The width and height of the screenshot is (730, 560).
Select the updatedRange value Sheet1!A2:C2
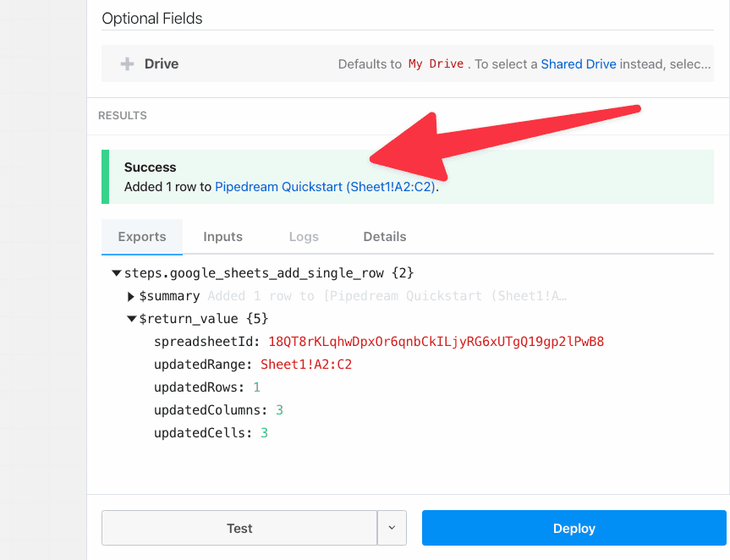305,365
